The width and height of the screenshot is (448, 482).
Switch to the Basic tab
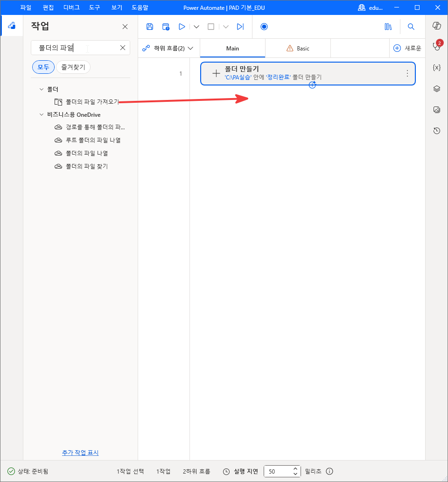tap(298, 48)
